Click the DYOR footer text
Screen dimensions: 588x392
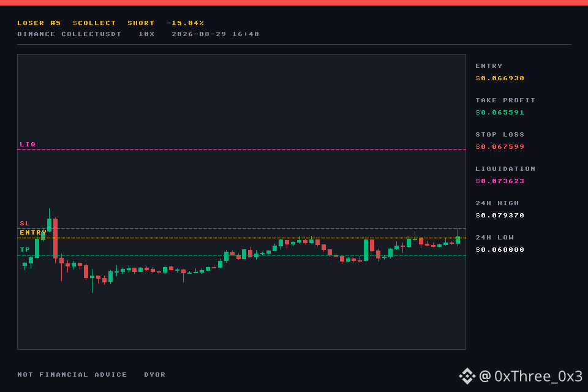click(154, 375)
